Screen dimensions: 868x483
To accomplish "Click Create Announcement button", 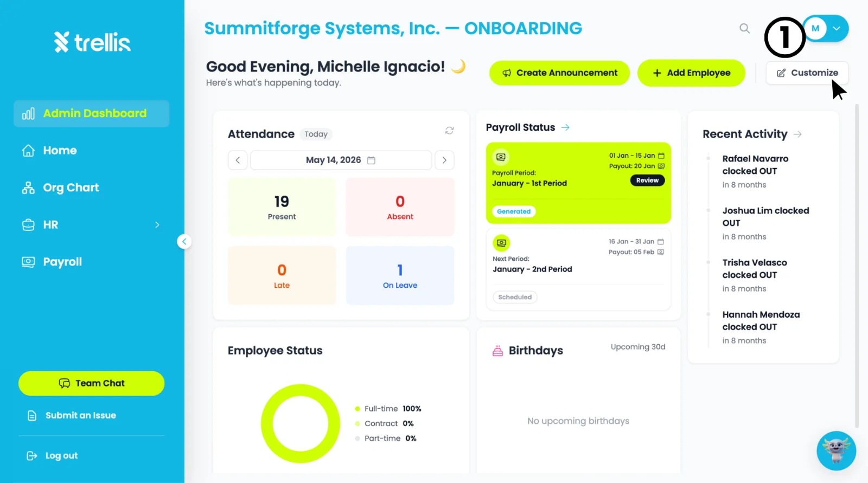I will pyautogui.click(x=559, y=73).
